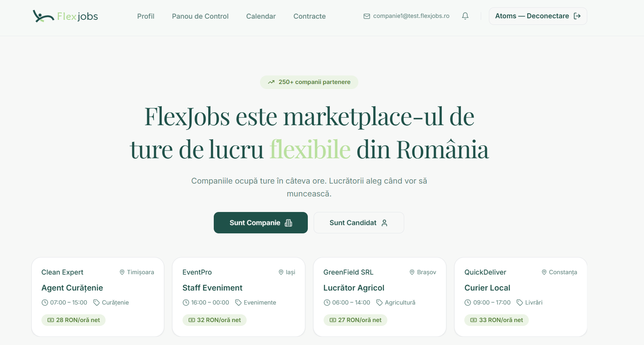The image size is (644, 345).
Task: Open the Staff Eveniment job title
Action: click(213, 288)
